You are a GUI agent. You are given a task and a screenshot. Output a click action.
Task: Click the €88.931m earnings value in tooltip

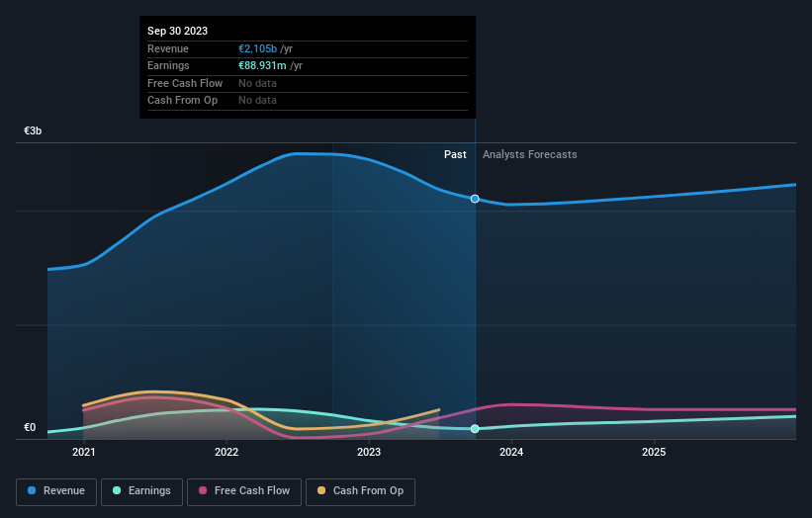click(x=262, y=65)
